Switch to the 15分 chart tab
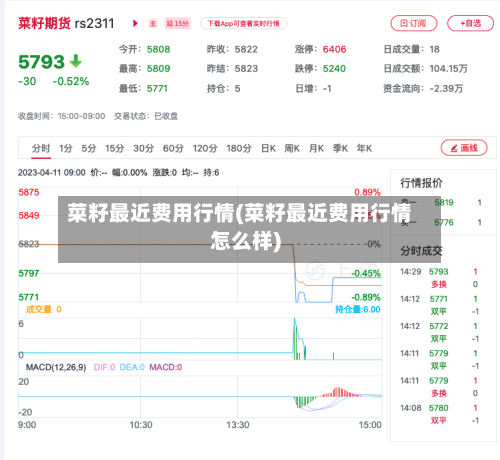This screenshot has width=500, height=460. pos(115,148)
